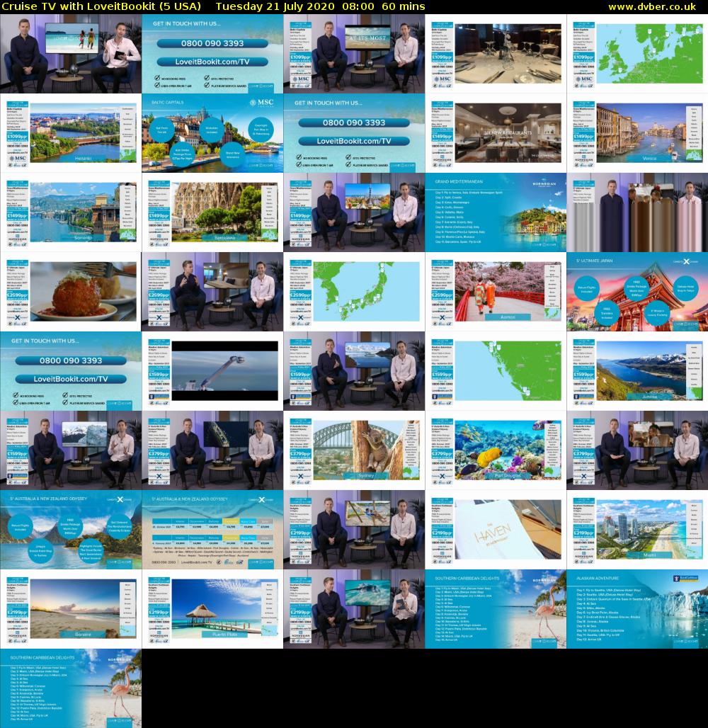Open the Helsinki destination thumbnail
The width and height of the screenshot is (708, 728).
(71, 133)
